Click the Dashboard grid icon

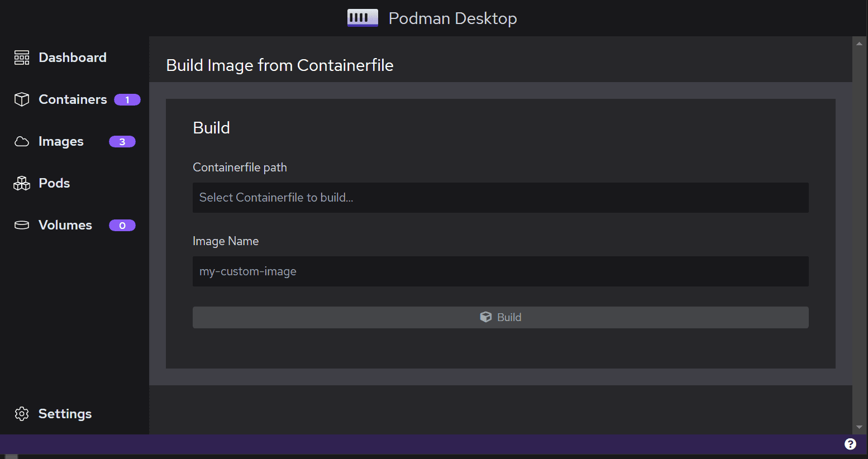(22, 58)
